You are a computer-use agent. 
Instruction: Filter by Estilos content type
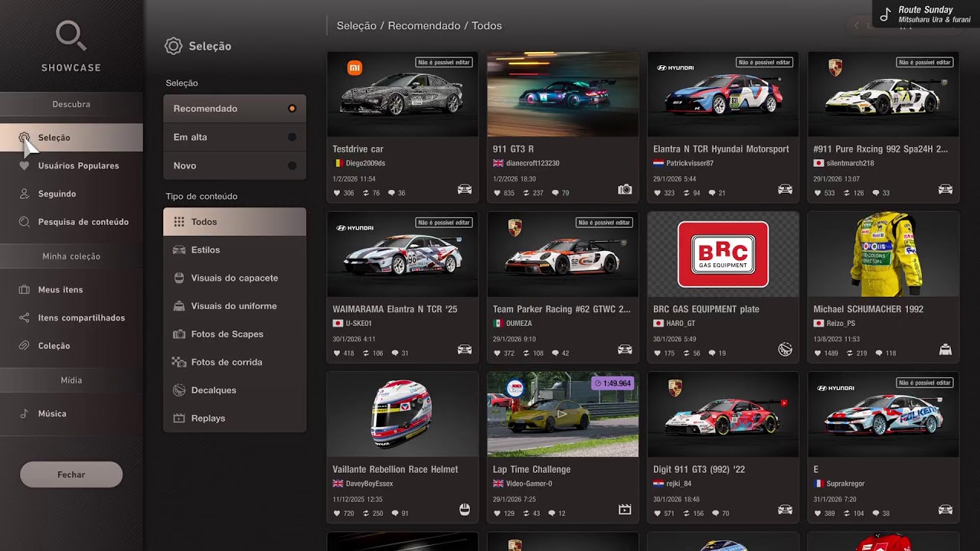(234, 249)
